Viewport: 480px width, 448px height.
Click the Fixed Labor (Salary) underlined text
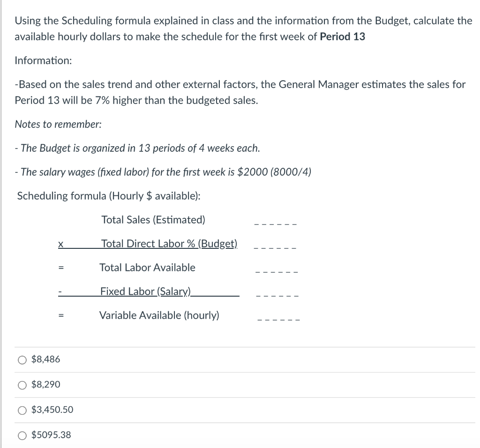pos(146,291)
